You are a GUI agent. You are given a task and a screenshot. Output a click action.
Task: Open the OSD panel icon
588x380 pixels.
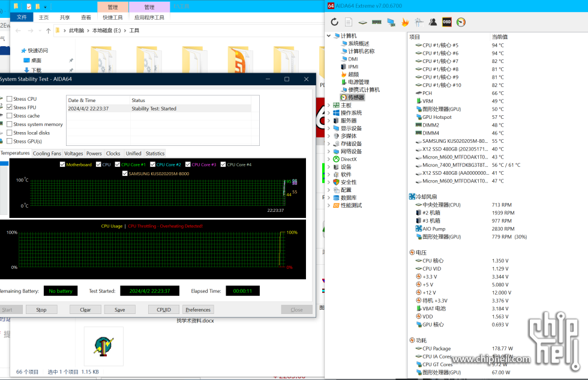click(x=446, y=22)
